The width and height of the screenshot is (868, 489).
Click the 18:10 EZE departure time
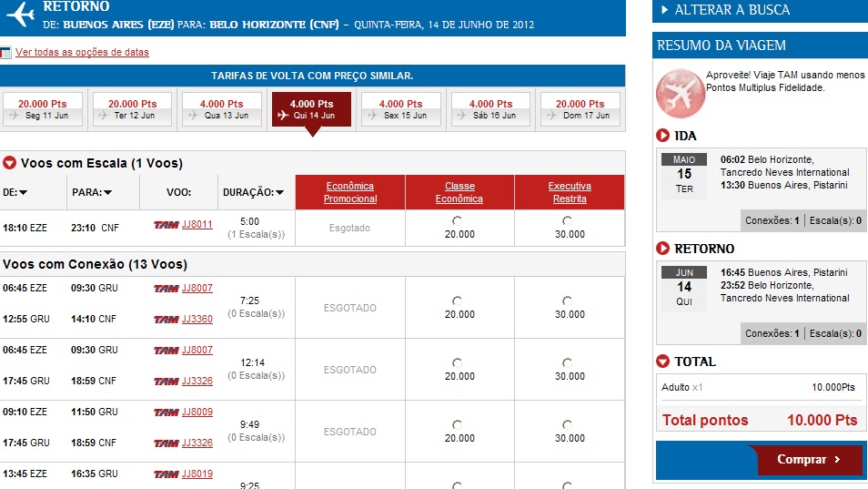25,228
